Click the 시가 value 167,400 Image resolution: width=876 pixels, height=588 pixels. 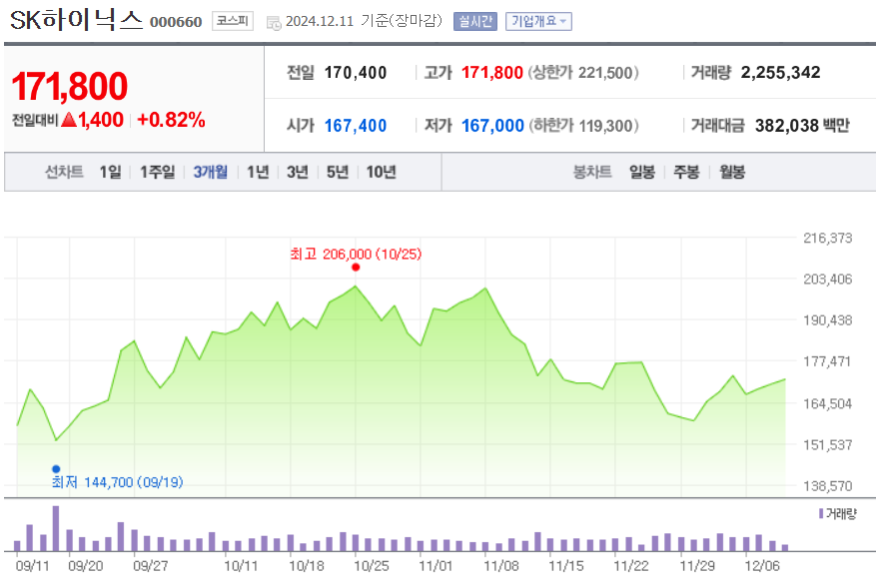[356, 126]
